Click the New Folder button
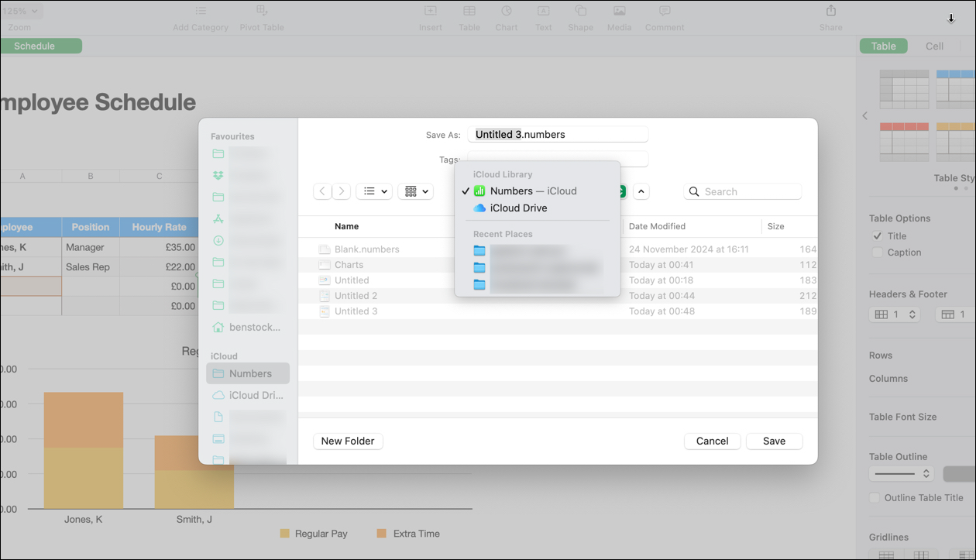The image size is (976, 560). (348, 441)
